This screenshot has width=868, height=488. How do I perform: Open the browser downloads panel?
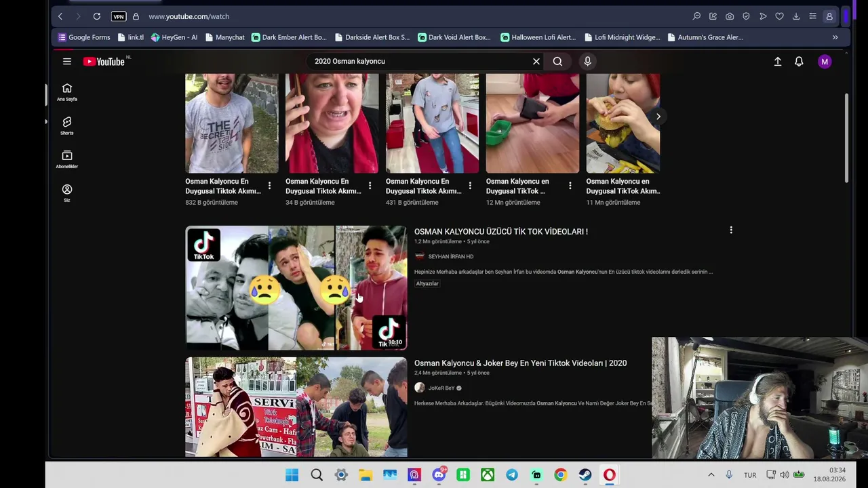coord(796,16)
